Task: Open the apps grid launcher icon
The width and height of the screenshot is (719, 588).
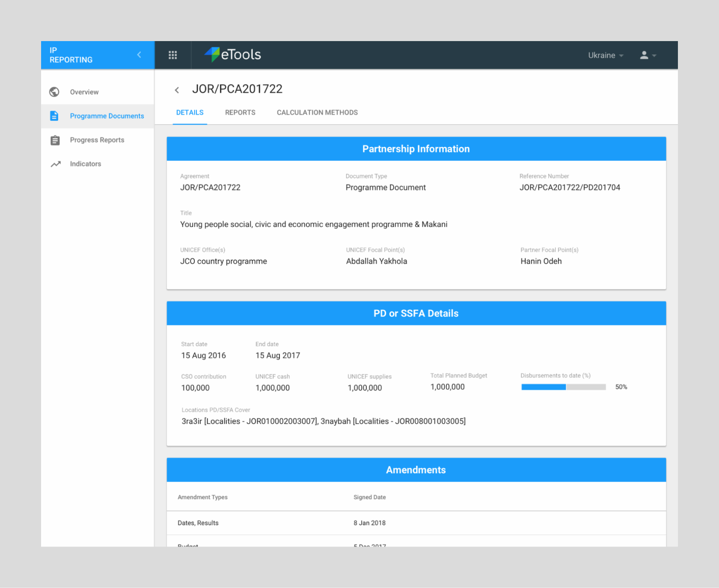Action: pos(172,55)
